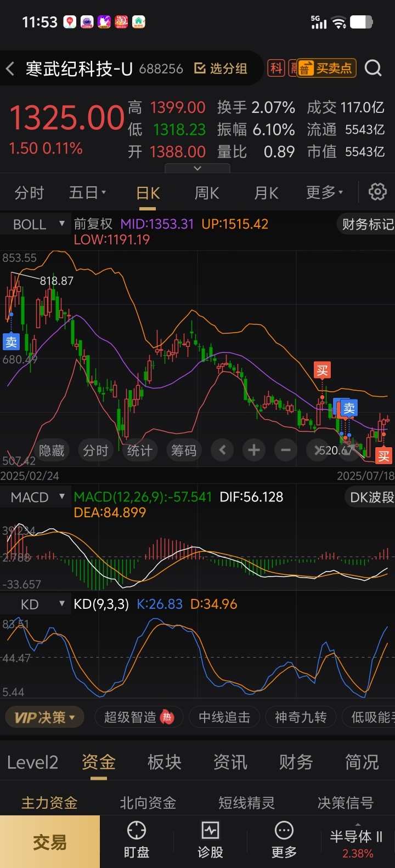Switch to 财务 tab
This screenshot has width=395, height=868.
coord(296,762)
